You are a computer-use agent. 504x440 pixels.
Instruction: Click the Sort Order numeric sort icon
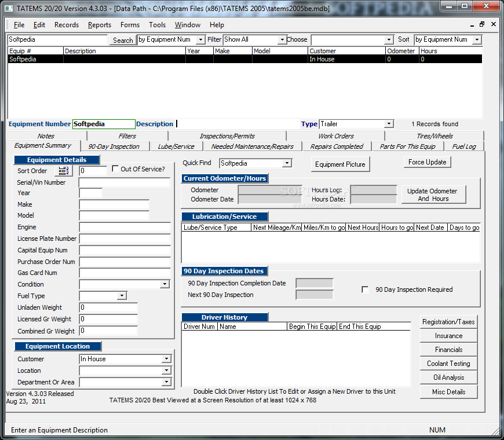63,170
